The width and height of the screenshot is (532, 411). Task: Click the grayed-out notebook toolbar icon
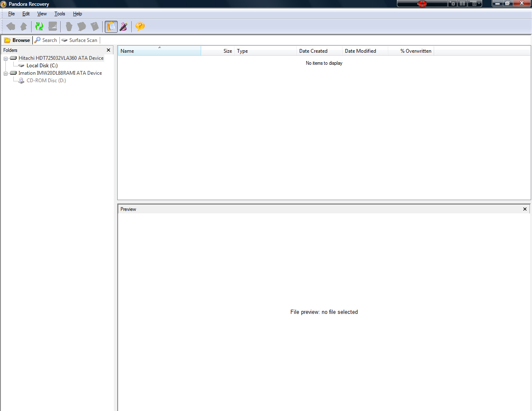[95, 27]
